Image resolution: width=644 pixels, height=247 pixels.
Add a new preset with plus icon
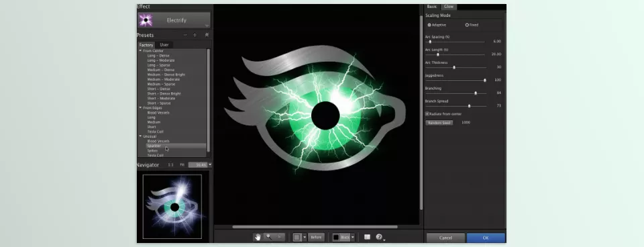(195, 35)
